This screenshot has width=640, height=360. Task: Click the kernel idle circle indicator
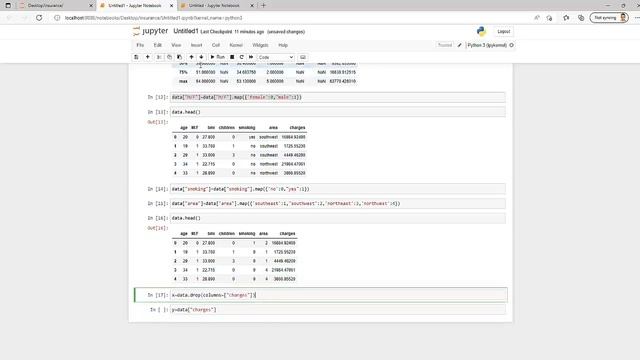(x=511, y=45)
